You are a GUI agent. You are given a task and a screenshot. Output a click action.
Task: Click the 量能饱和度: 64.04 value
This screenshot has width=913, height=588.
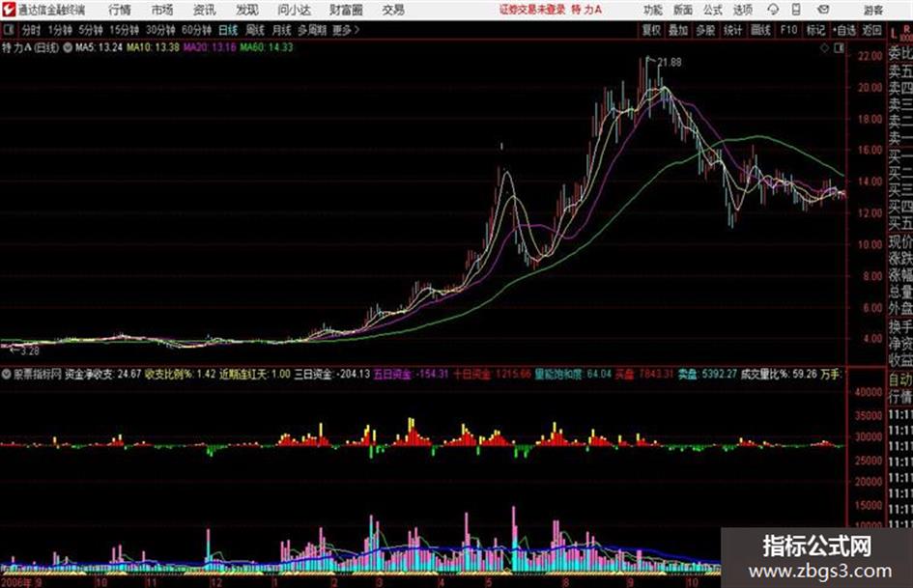(572, 374)
